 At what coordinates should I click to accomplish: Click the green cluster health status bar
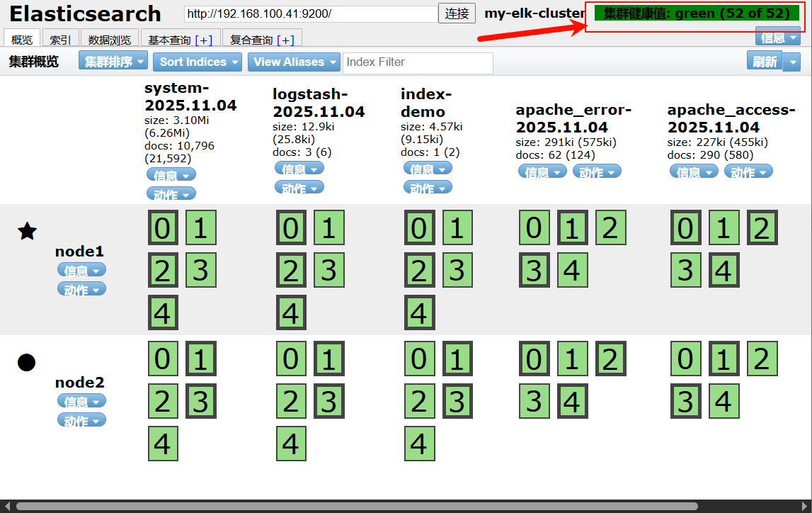click(x=697, y=13)
